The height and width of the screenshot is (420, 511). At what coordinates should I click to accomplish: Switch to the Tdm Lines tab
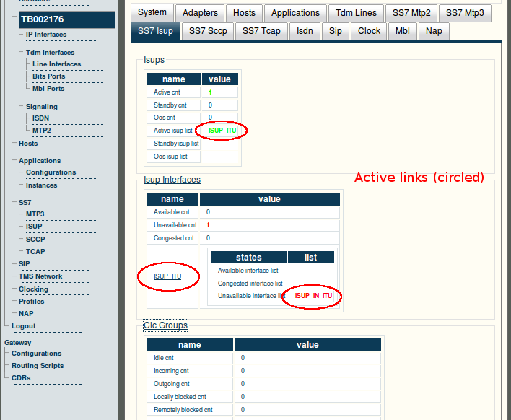[356, 13]
